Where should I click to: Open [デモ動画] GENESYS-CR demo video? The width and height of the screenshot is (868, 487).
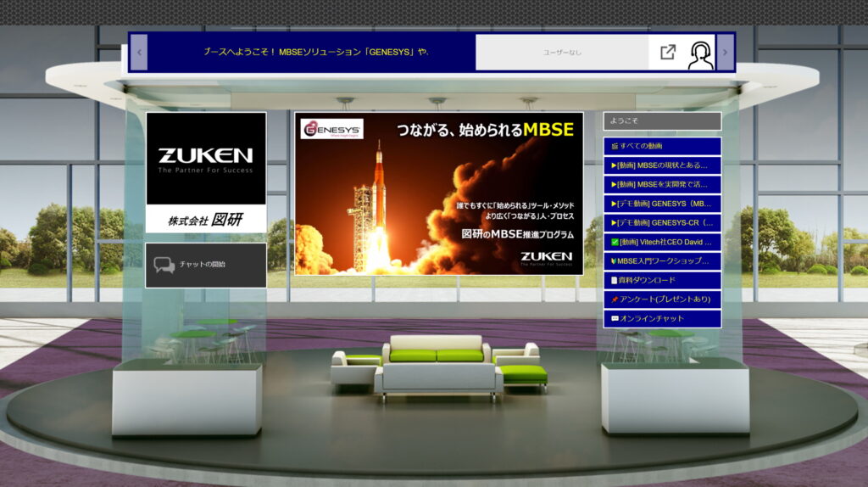tap(662, 223)
